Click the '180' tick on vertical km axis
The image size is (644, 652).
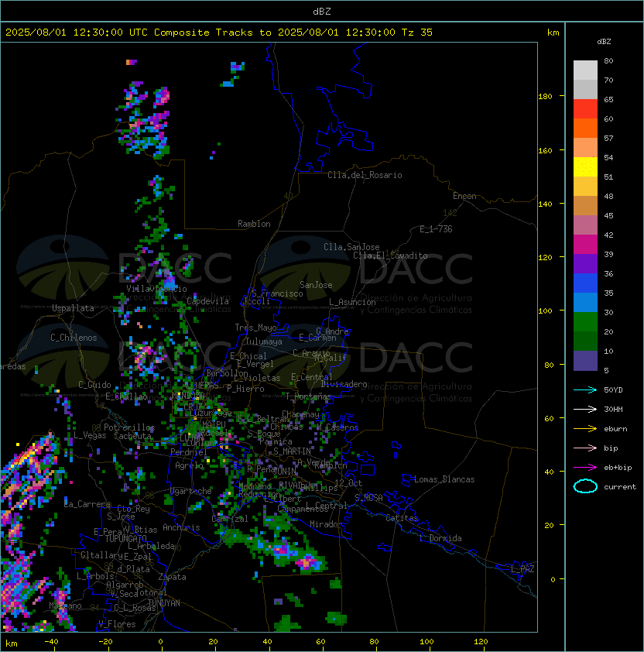point(545,97)
